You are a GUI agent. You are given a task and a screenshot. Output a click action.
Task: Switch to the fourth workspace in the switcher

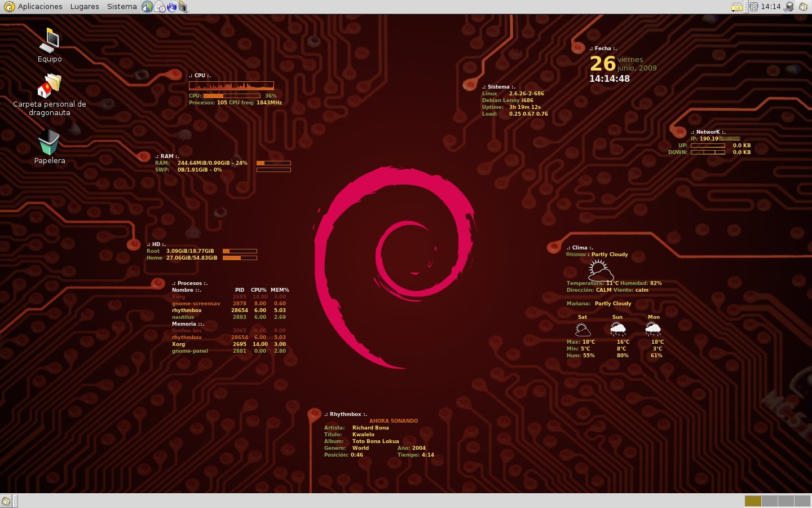click(x=802, y=501)
